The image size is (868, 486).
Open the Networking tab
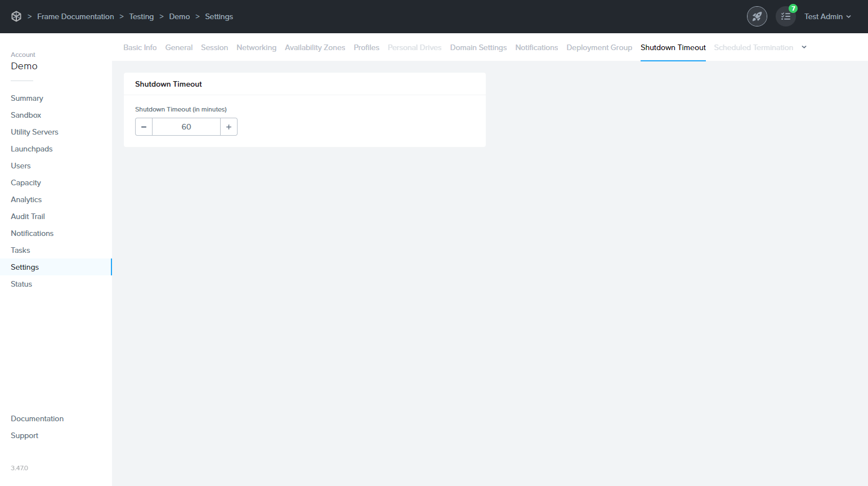pos(256,47)
